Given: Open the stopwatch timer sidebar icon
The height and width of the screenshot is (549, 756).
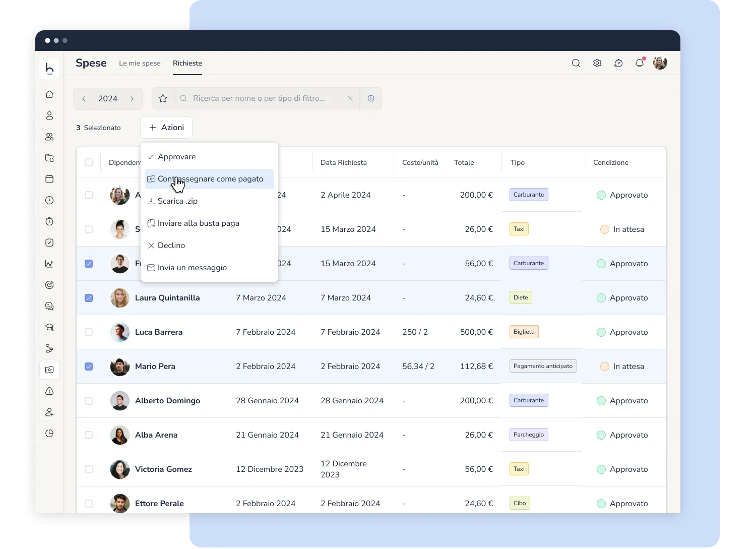Looking at the screenshot, I should [x=49, y=221].
